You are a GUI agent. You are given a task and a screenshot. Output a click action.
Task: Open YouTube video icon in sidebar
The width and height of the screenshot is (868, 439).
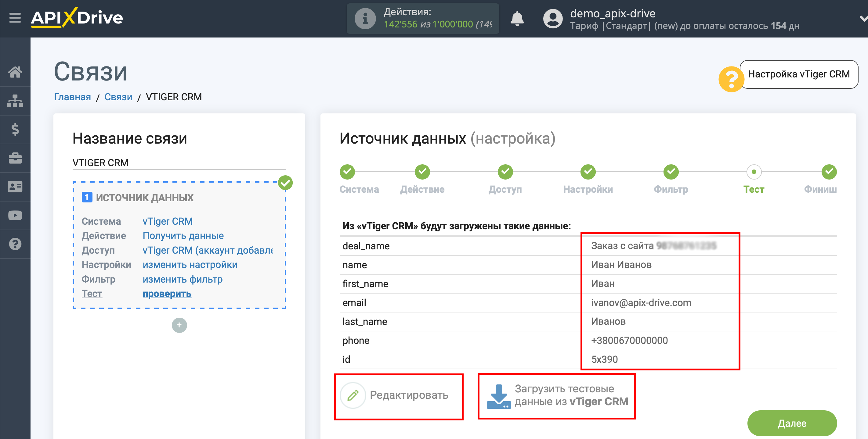[15, 215]
